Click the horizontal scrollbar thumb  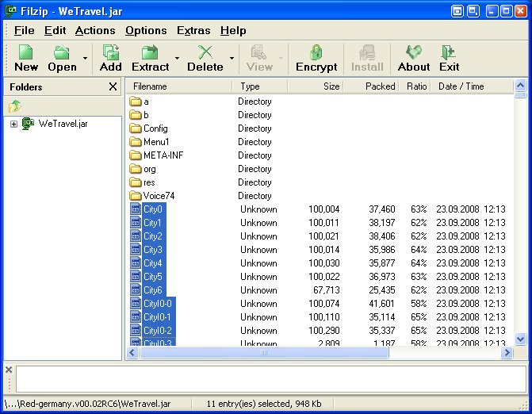(x=264, y=353)
